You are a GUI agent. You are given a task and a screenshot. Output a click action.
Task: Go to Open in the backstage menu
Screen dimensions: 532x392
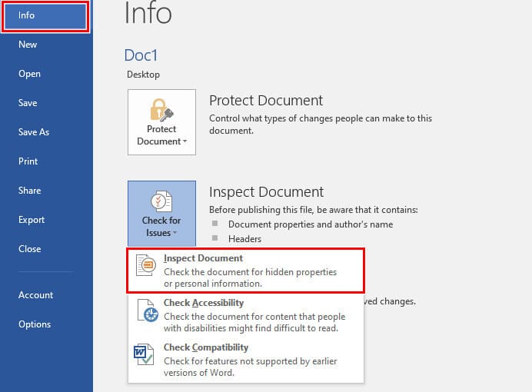click(29, 74)
